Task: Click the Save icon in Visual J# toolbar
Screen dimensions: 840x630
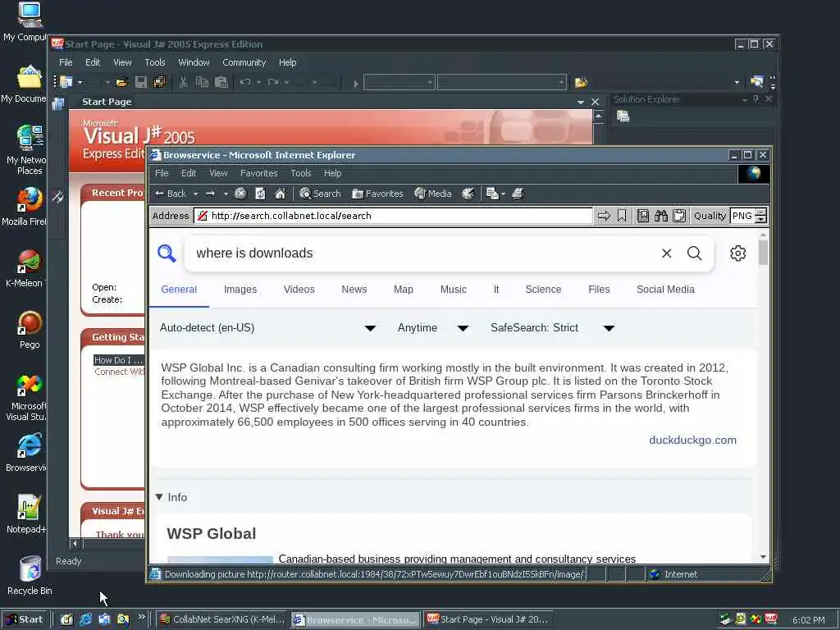Action: tap(141, 83)
